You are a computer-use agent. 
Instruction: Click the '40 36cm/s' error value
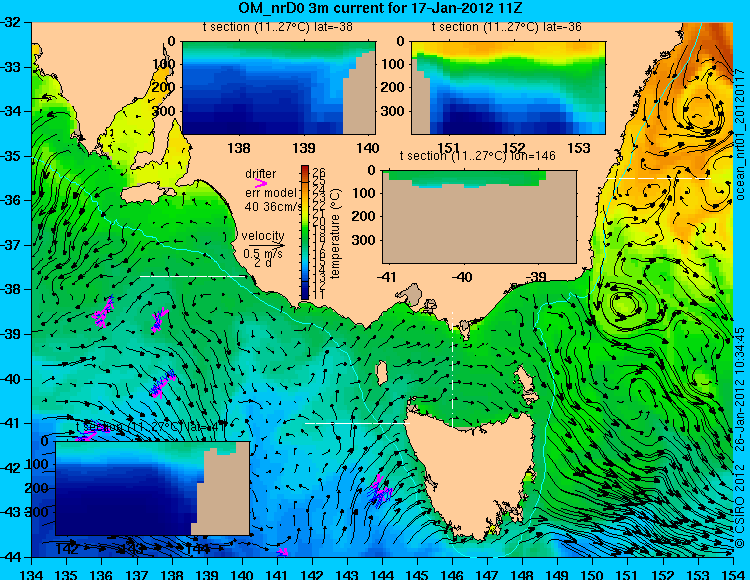pos(273,207)
